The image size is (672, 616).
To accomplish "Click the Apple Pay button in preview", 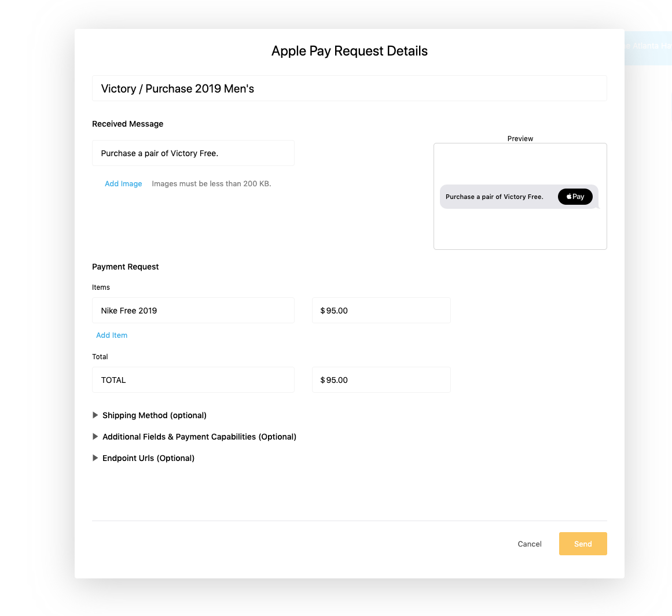I will click(575, 197).
